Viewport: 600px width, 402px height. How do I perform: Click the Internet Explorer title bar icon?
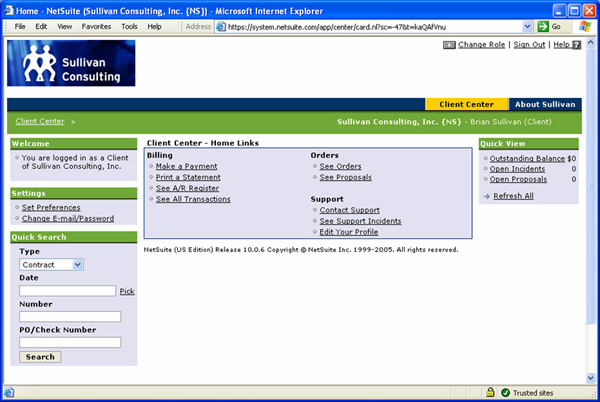tap(9, 11)
